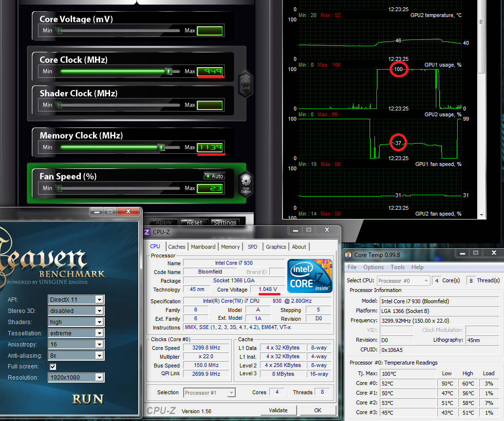
Task: Open the Anisotropy dropdown
Action: click(x=76, y=345)
